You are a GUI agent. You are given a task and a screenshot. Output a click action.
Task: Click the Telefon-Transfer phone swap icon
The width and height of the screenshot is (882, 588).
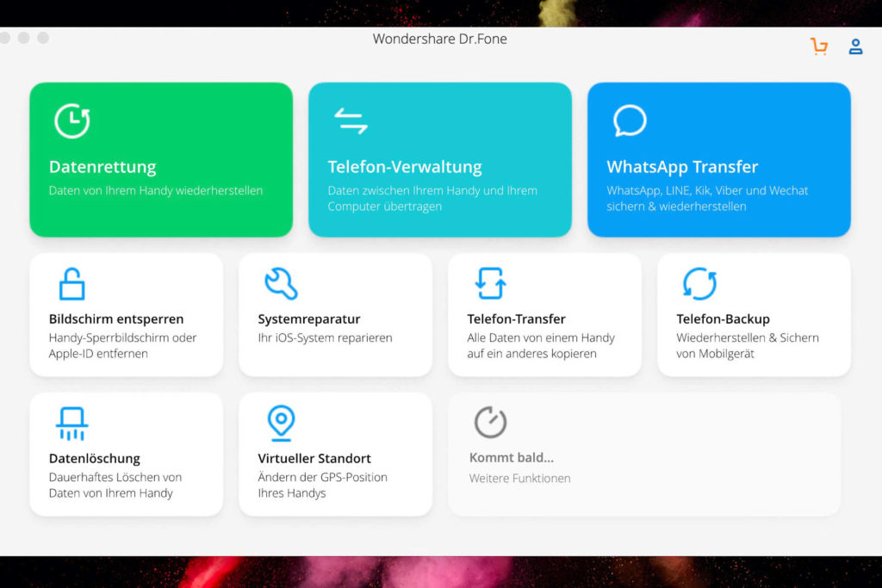tap(490, 283)
